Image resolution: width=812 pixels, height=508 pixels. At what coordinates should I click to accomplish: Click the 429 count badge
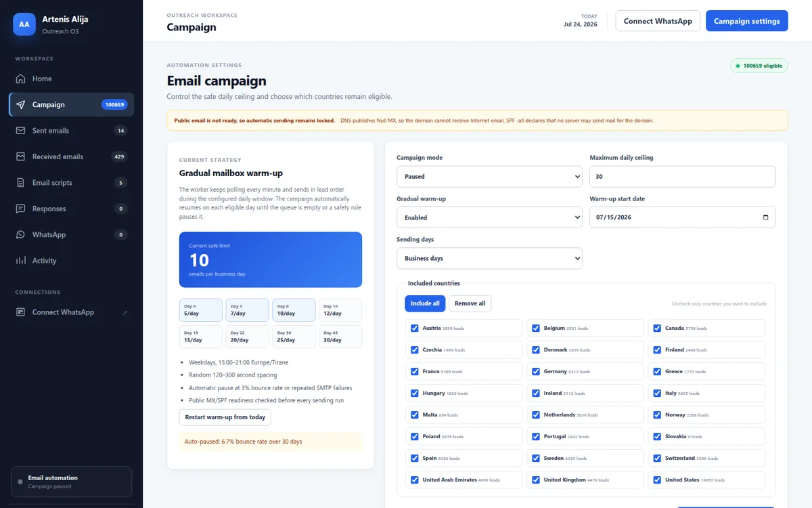(119, 156)
